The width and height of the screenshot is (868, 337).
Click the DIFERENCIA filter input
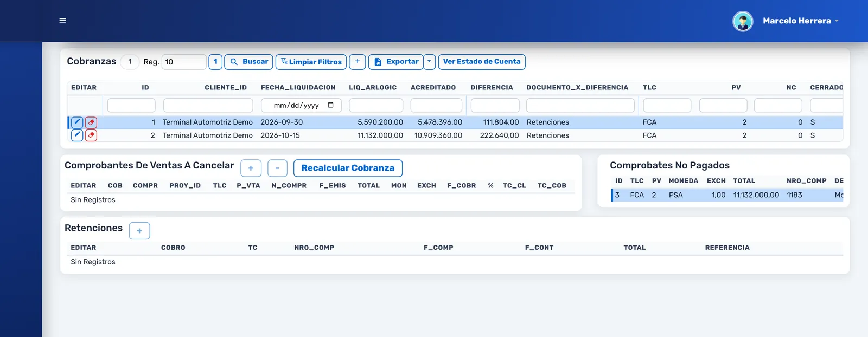[495, 105]
